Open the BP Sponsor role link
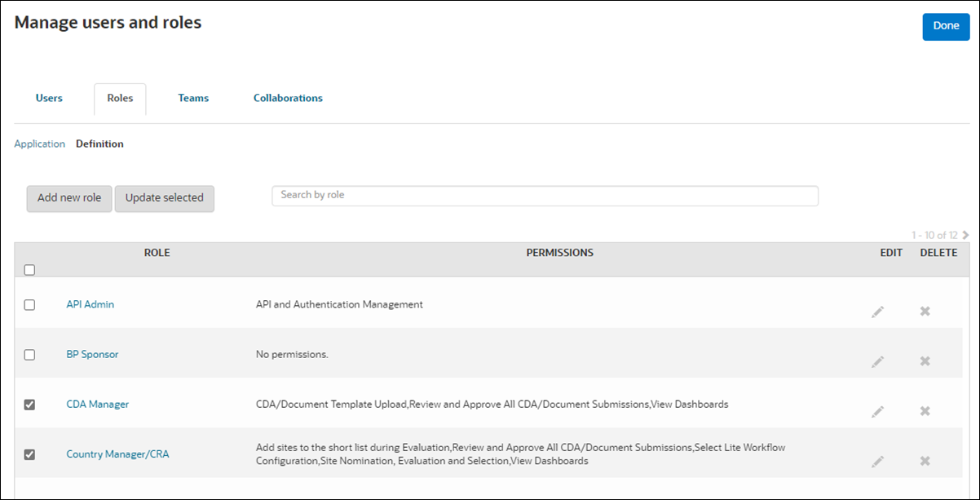 point(92,355)
